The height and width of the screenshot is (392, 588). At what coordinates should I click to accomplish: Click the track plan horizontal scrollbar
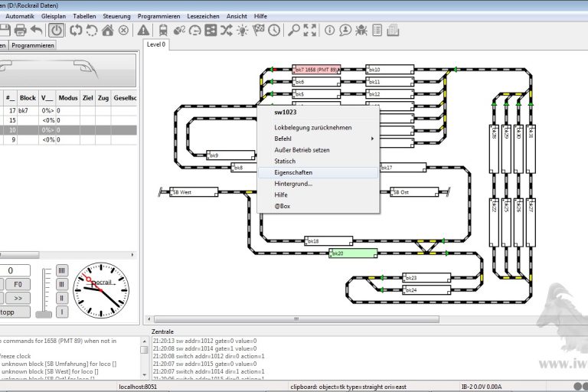pyautogui.click(x=296, y=319)
